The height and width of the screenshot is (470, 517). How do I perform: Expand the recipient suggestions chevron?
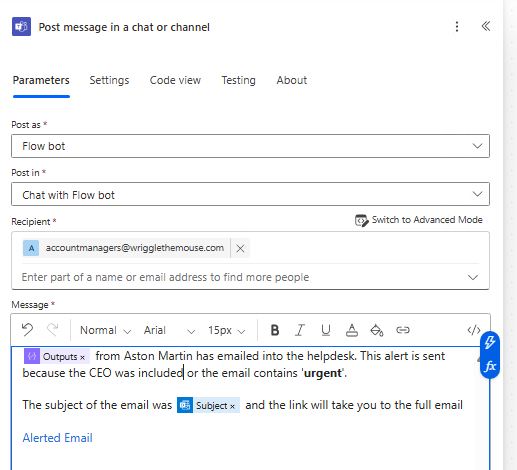coord(473,277)
